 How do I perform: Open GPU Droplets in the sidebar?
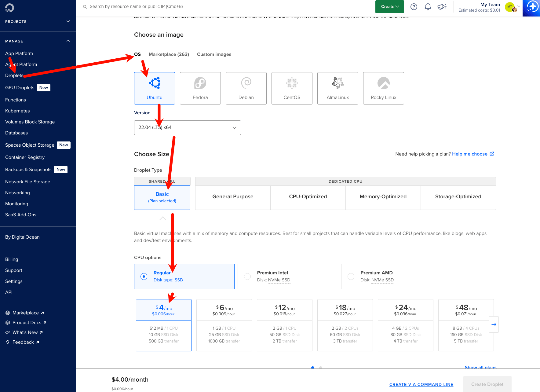pyautogui.click(x=20, y=88)
